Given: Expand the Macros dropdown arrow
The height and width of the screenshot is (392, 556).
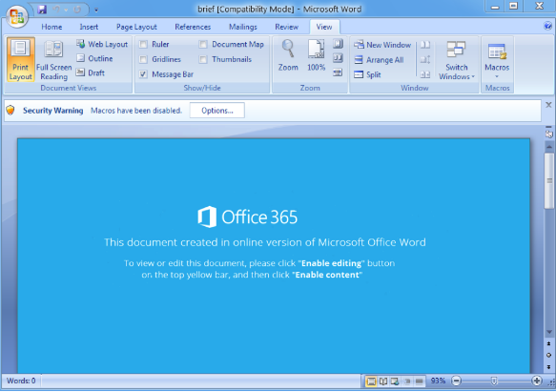Looking at the screenshot, I should coord(497,76).
